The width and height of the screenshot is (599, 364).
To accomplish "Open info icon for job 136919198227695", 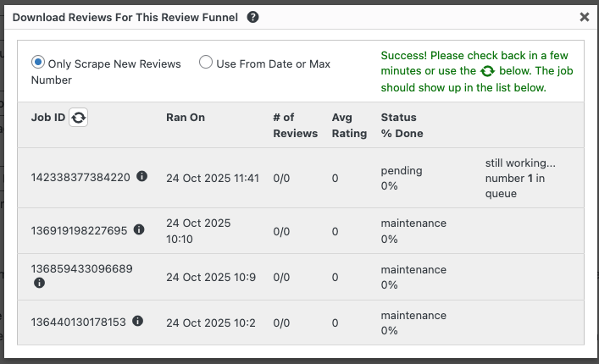I will coord(139,229).
